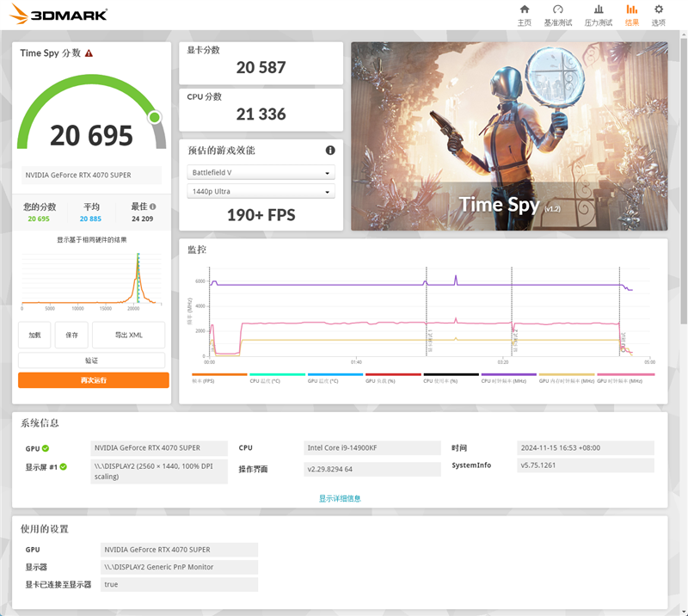Switch to the 基准测试 benchmark section
This screenshot has width=688, height=616.
click(561, 14)
